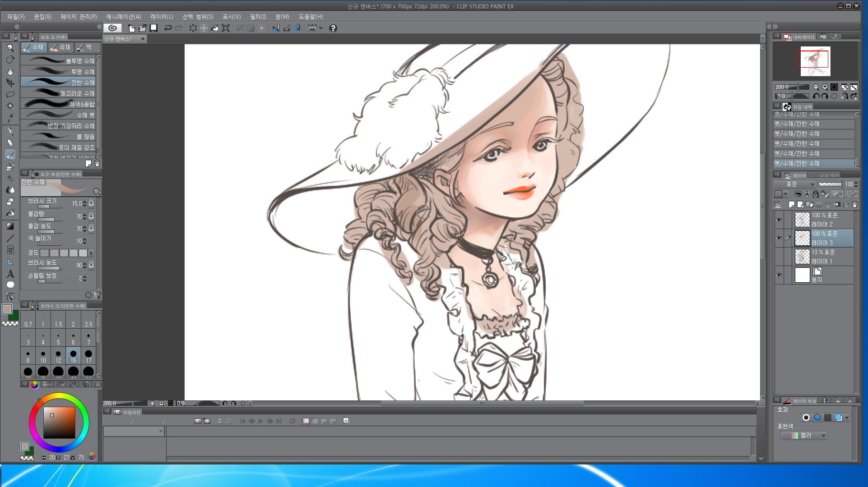Open a file from toolbar
Screen dimensions: 868x487
(x=143, y=28)
